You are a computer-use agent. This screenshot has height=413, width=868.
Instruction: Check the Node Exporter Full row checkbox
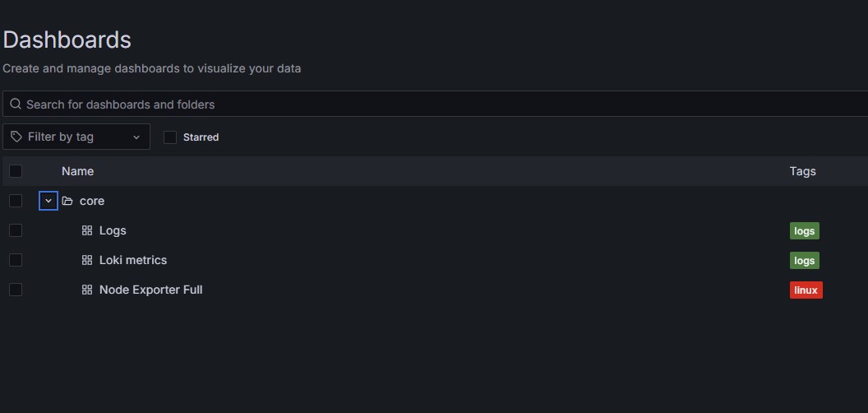pos(16,290)
